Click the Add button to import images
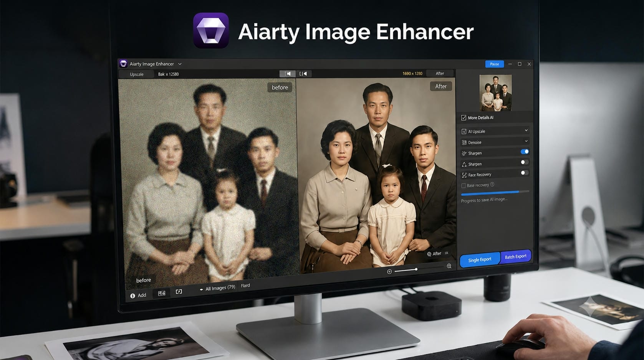Image resolution: width=644 pixels, height=360 pixels. pyautogui.click(x=138, y=296)
